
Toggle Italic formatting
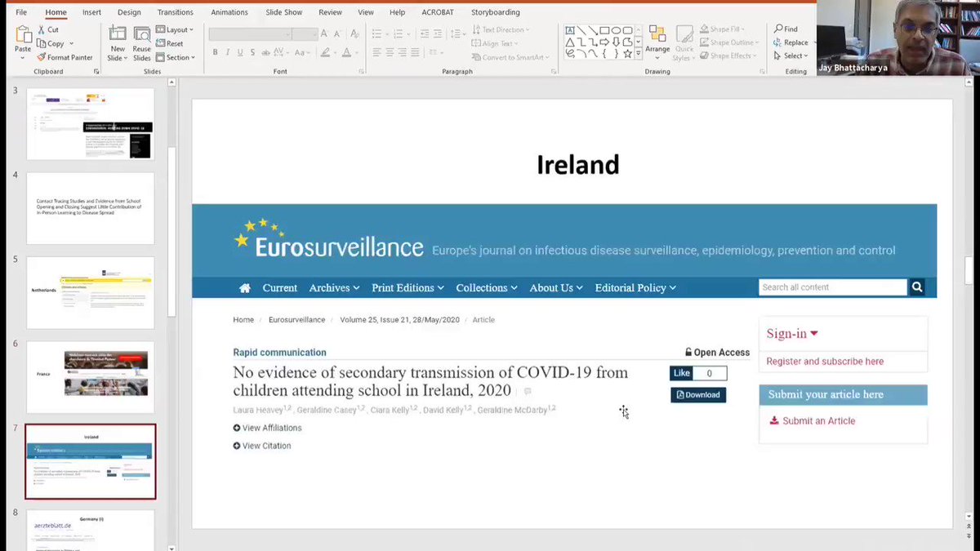click(228, 52)
